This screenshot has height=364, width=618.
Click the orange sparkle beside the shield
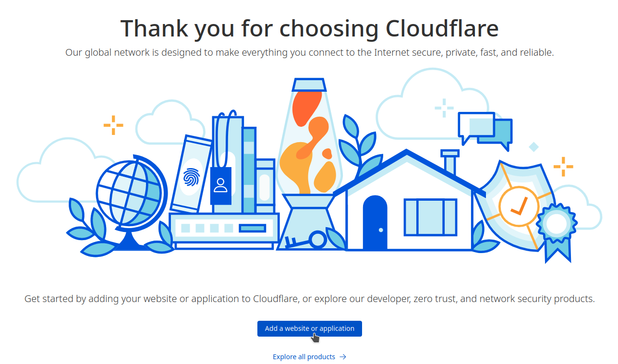point(563,167)
